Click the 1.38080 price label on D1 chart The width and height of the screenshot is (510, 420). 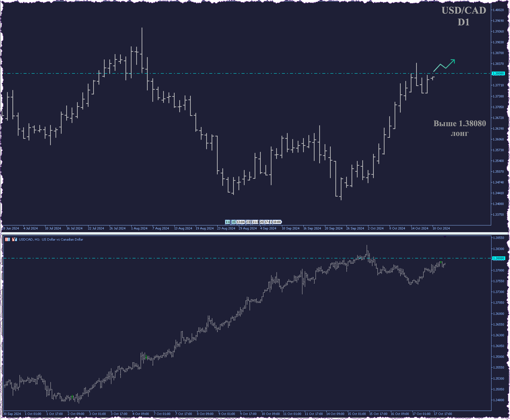point(498,74)
